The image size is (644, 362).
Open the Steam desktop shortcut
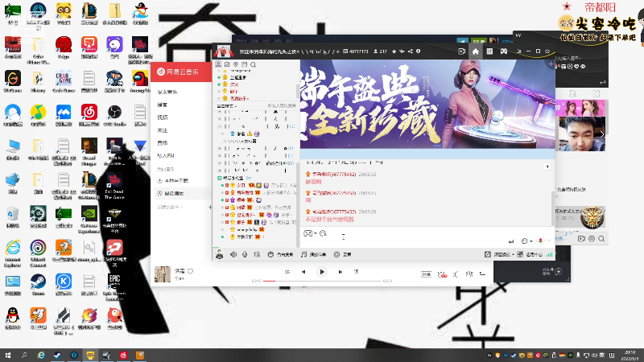click(x=38, y=285)
